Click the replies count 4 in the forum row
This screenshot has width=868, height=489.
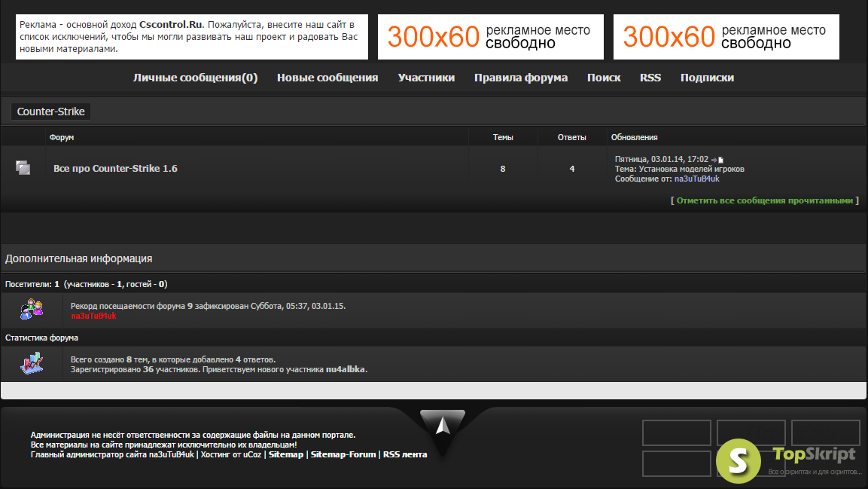coord(572,169)
